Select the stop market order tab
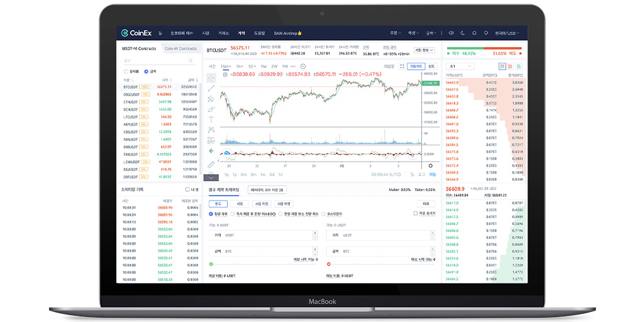The height and width of the screenshot is (322, 644). [x=284, y=204]
